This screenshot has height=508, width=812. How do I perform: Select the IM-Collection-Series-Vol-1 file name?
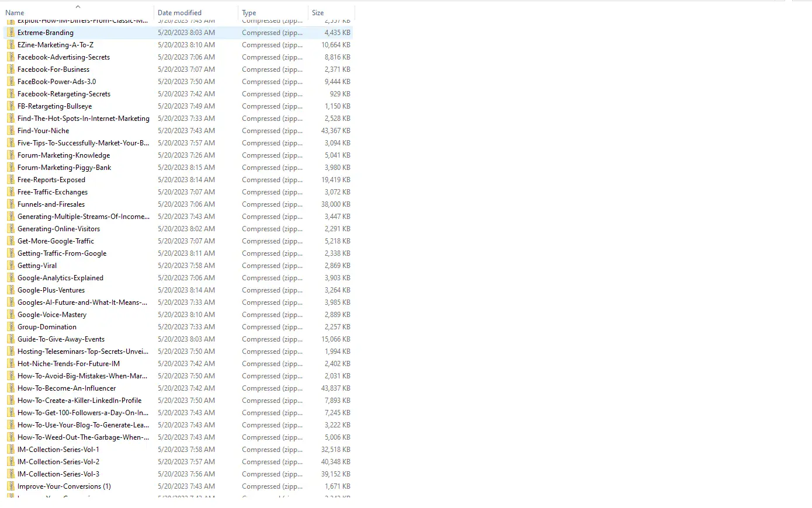click(58, 450)
